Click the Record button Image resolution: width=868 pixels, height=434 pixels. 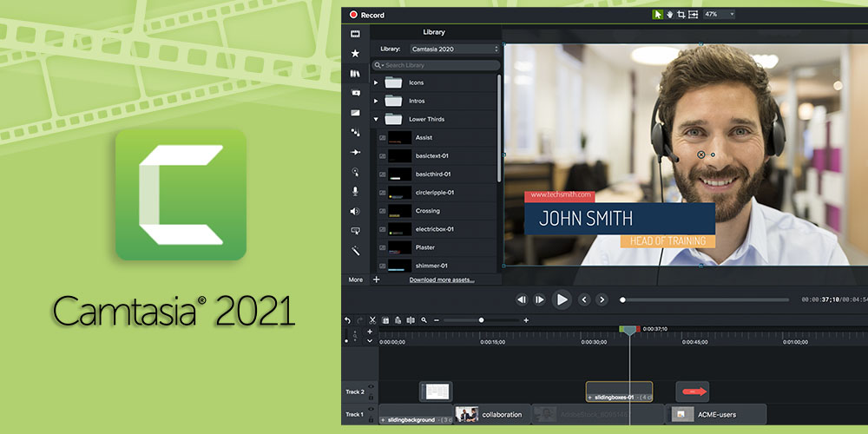click(366, 15)
